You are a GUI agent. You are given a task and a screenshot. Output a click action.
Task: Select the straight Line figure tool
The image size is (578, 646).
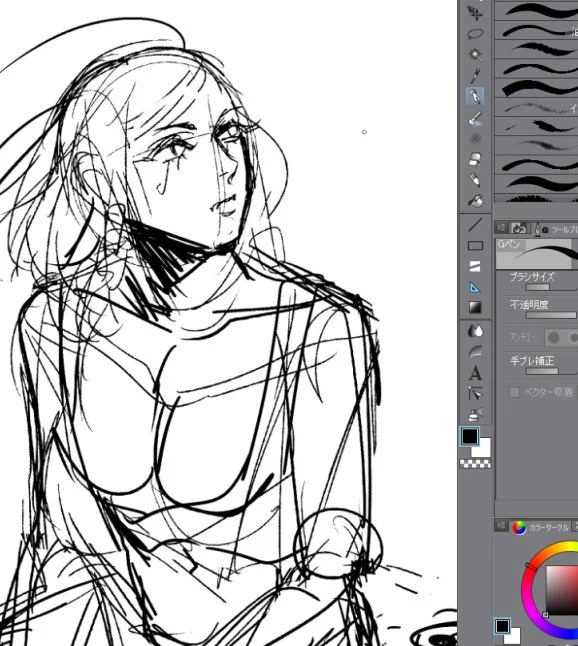[x=475, y=225]
